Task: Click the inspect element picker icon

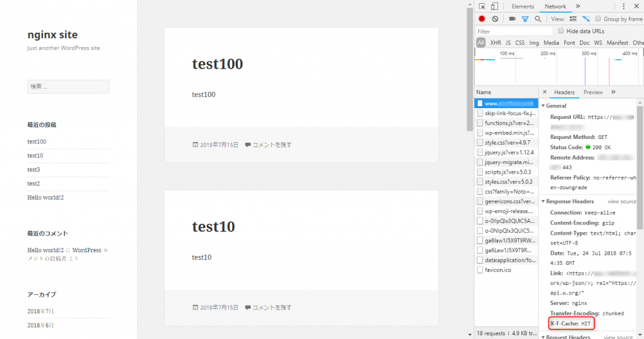Action: 482,6
